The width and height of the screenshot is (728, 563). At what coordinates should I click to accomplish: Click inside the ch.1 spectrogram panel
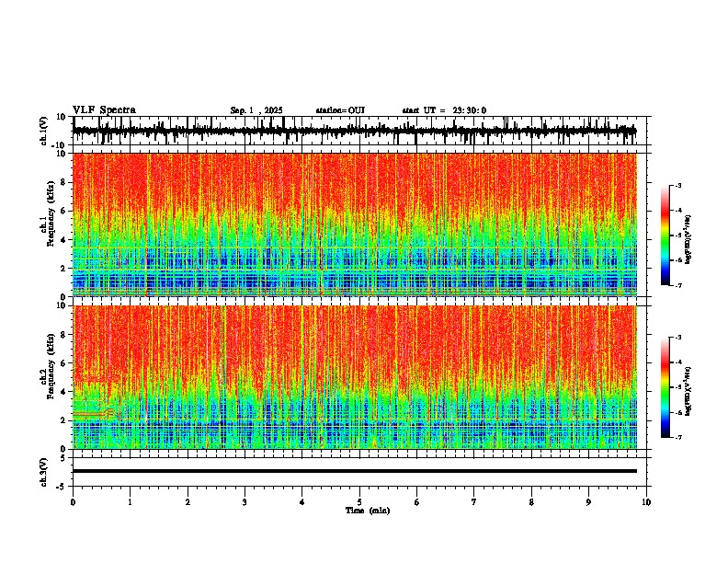coord(354,224)
